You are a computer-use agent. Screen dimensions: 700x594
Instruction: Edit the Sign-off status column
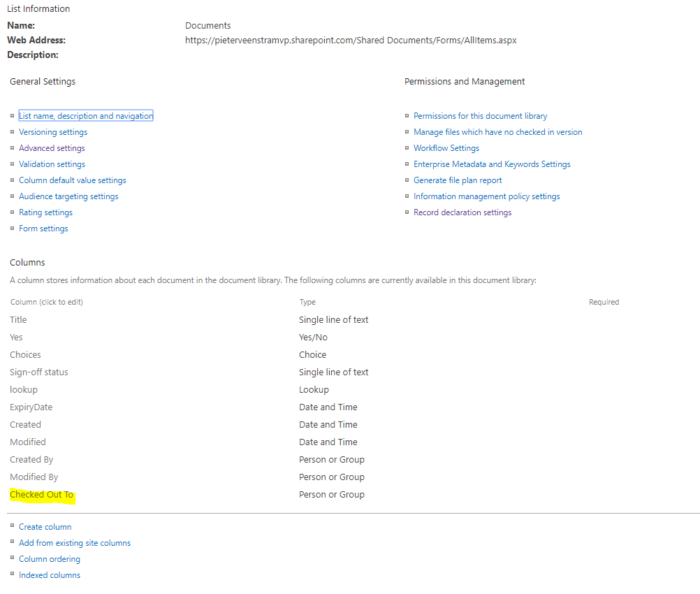39,372
